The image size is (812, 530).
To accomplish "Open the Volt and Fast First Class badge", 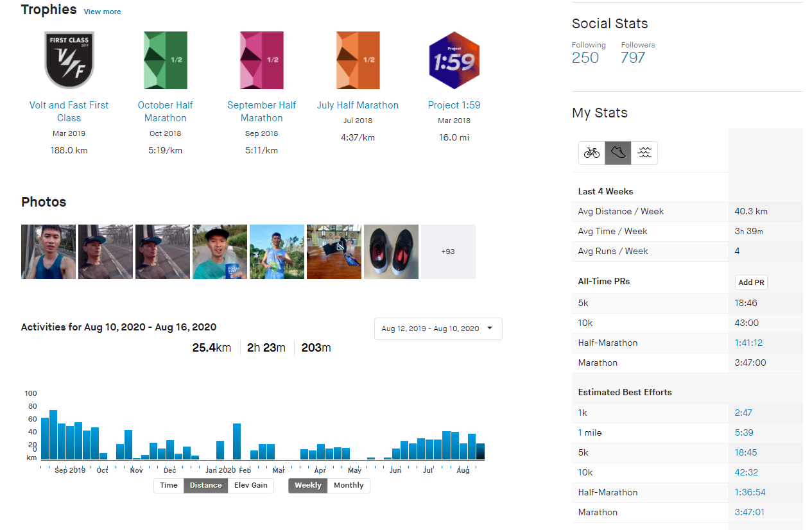I will point(69,60).
